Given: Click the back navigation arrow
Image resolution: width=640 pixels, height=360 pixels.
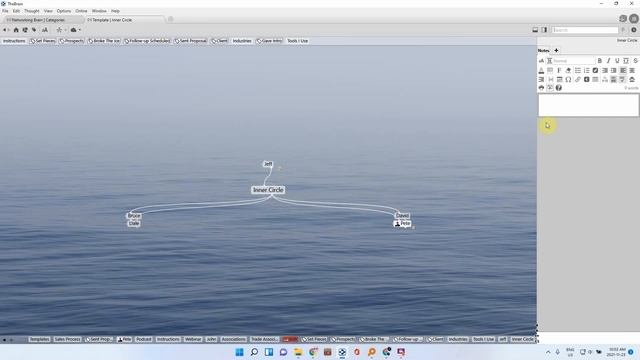Looking at the screenshot, I should (4, 30).
